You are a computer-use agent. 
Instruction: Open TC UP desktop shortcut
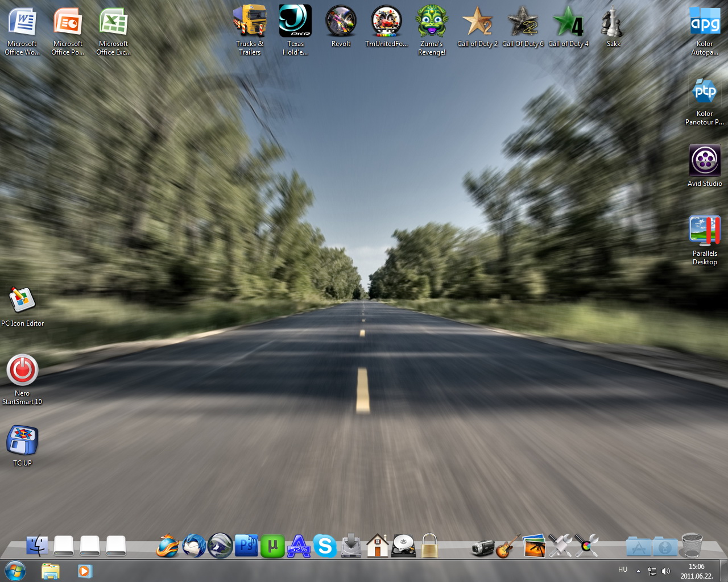pos(22,446)
